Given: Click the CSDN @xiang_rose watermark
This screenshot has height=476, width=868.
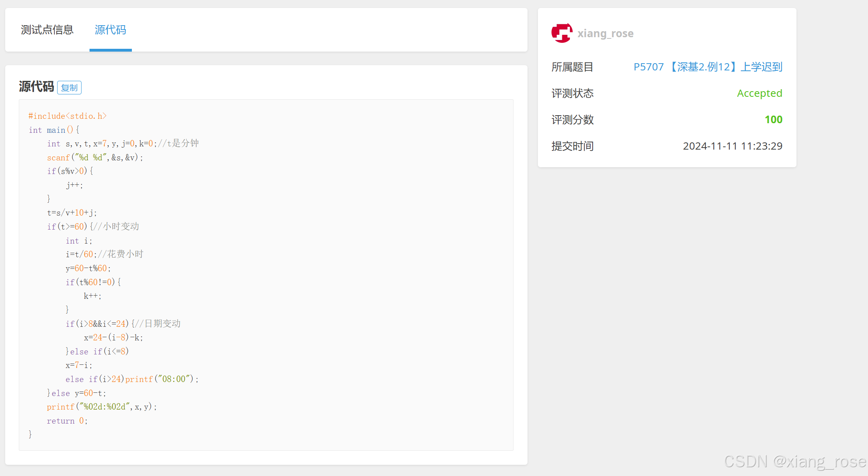Looking at the screenshot, I should [795, 462].
